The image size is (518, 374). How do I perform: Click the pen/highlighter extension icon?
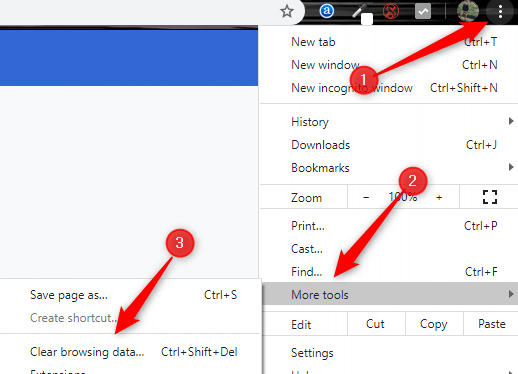tap(362, 13)
